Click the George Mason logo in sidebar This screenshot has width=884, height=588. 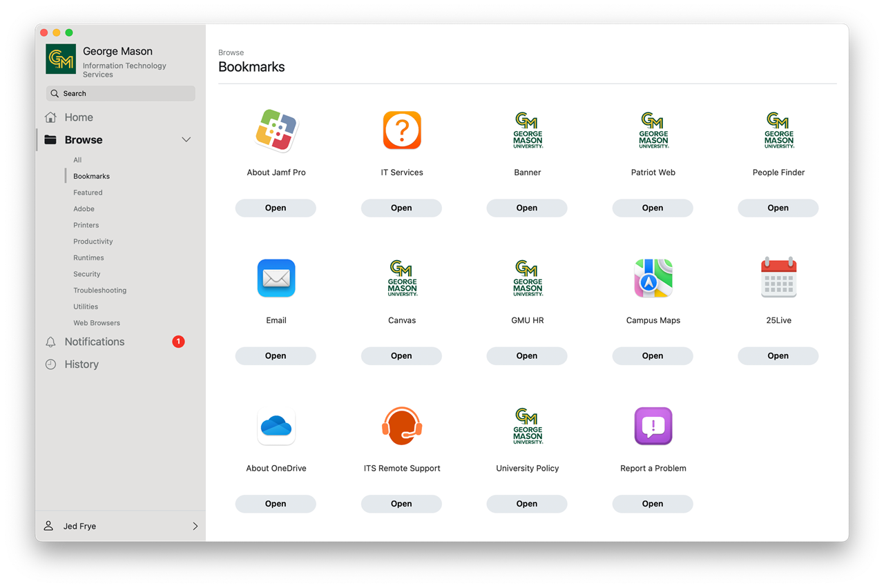[x=61, y=59]
